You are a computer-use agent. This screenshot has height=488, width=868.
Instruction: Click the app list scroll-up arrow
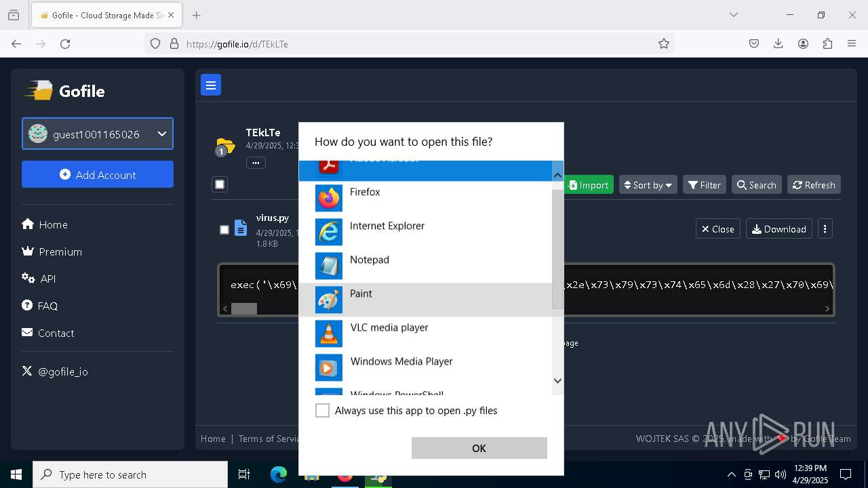coord(557,176)
